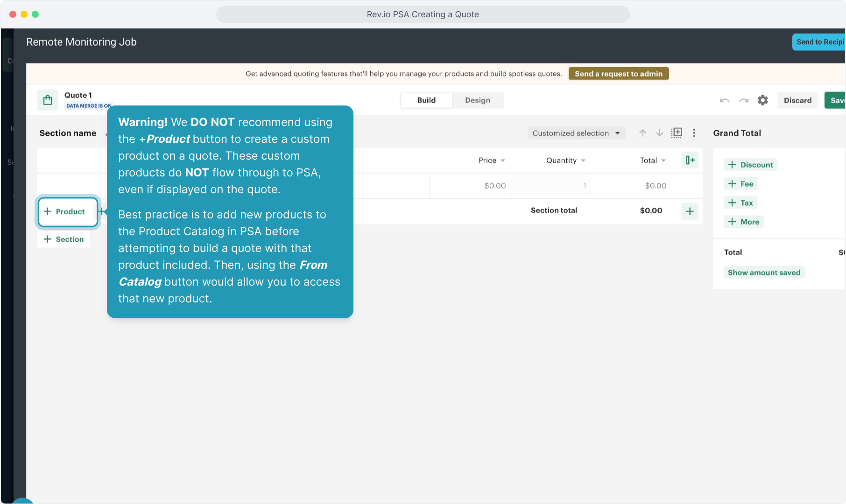Select the Build tab

point(426,100)
